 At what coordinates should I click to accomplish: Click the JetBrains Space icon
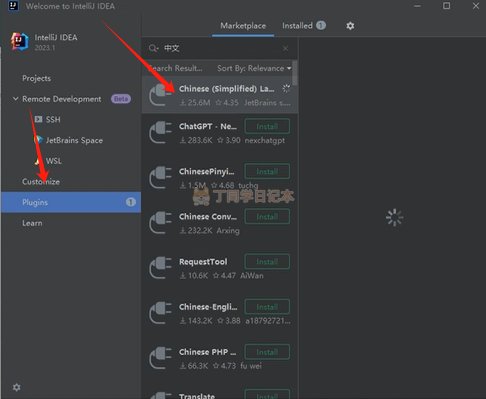click(39, 140)
